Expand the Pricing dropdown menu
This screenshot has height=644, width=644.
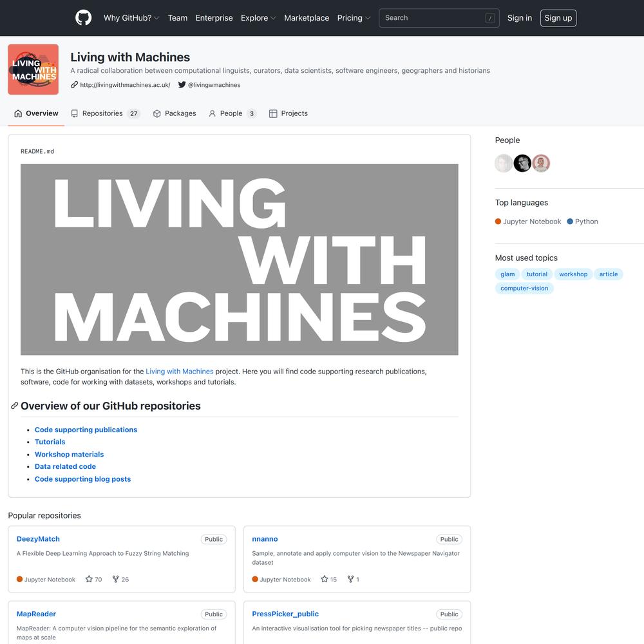354,18
